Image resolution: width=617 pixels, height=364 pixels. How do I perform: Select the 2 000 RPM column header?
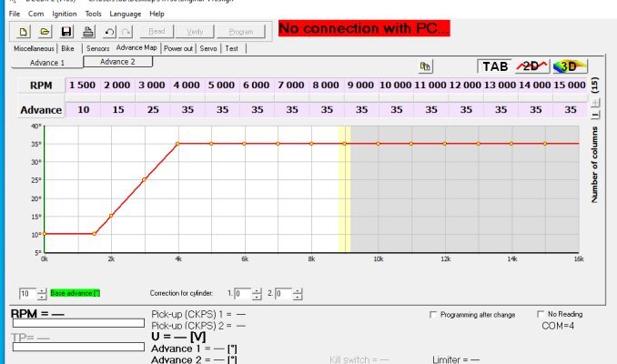(117, 85)
